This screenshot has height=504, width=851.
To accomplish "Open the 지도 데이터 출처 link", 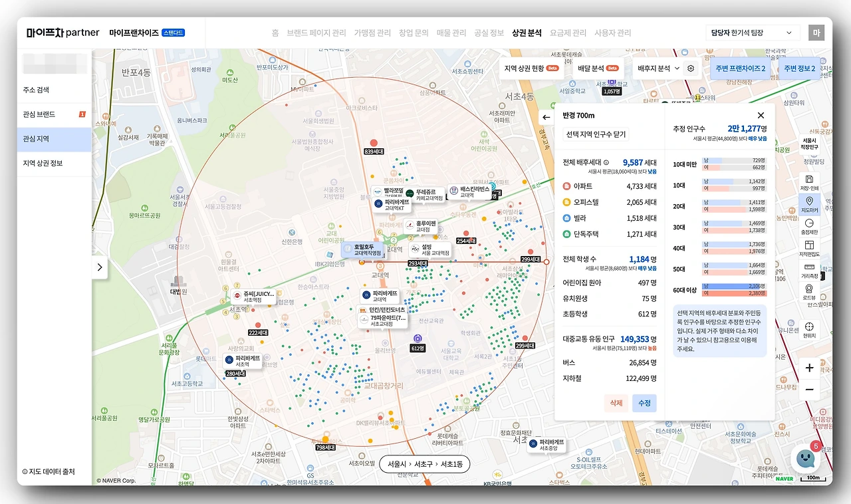I will (49, 472).
